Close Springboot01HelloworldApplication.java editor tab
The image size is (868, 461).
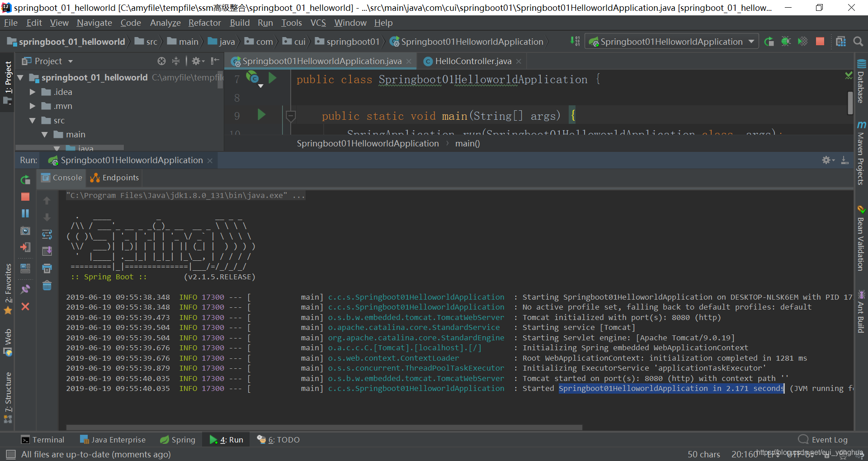coord(409,61)
